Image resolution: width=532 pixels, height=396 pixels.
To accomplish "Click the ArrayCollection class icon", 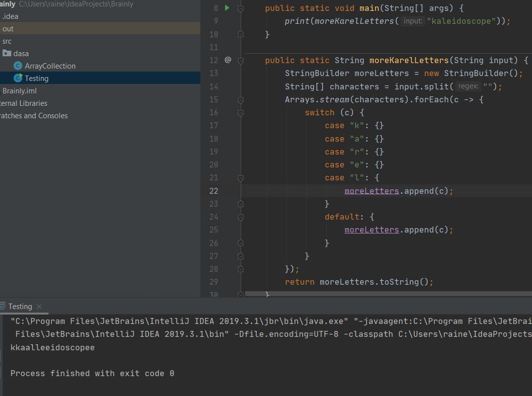I will 18,66.
